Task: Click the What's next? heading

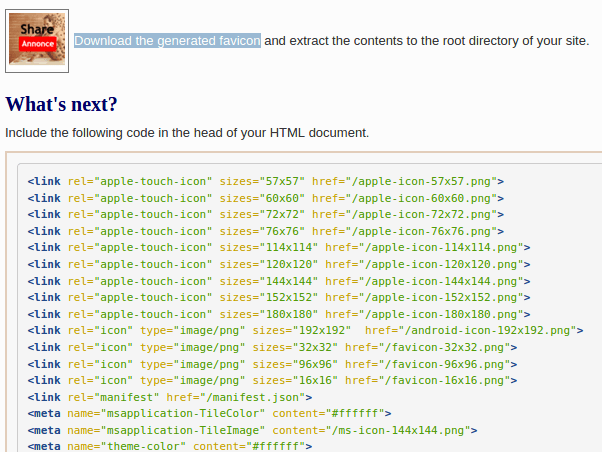Action: click(x=61, y=104)
